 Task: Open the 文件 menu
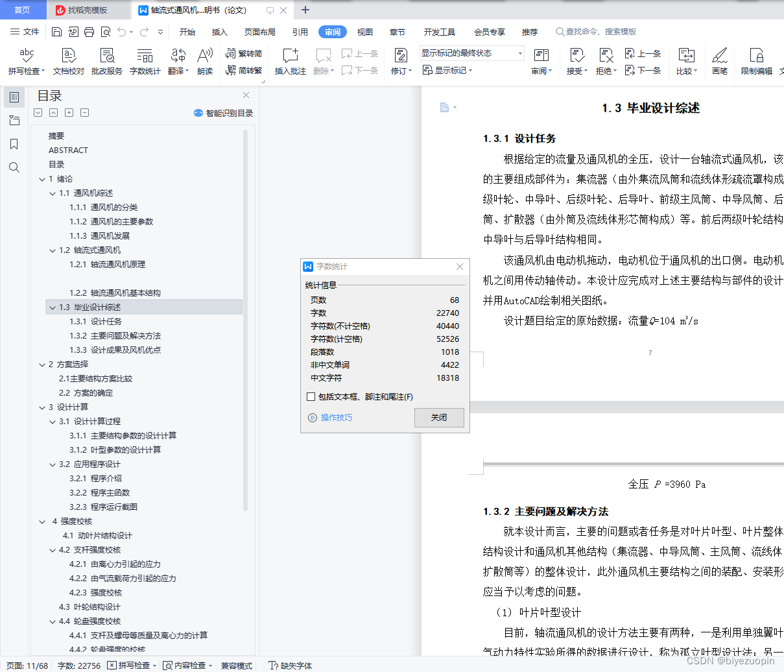[25, 32]
